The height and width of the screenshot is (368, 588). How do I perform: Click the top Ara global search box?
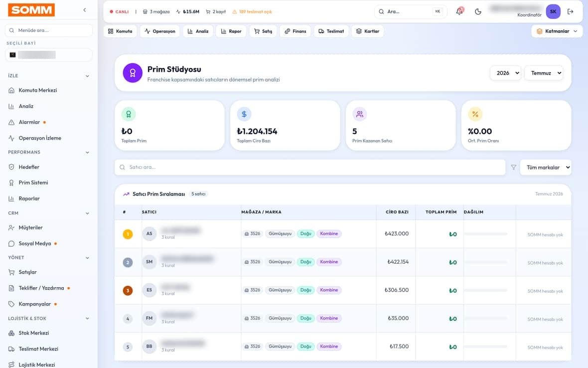click(410, 11)
